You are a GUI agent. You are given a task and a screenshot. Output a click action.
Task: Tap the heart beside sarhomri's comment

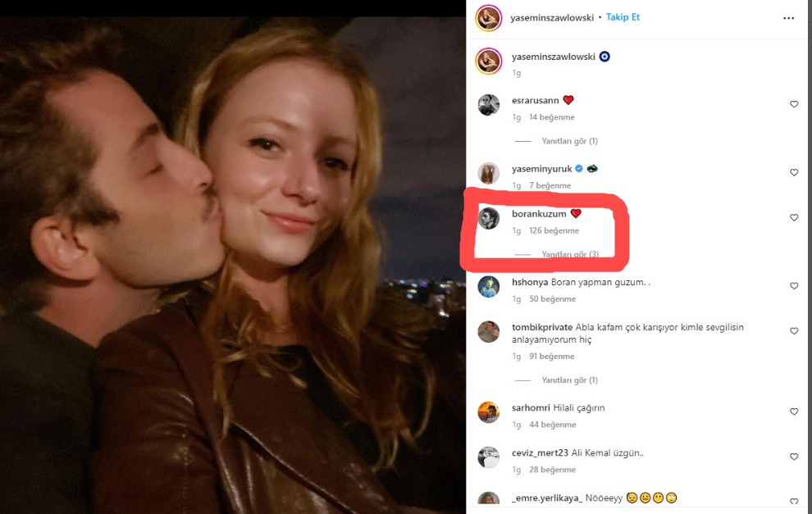794,412
